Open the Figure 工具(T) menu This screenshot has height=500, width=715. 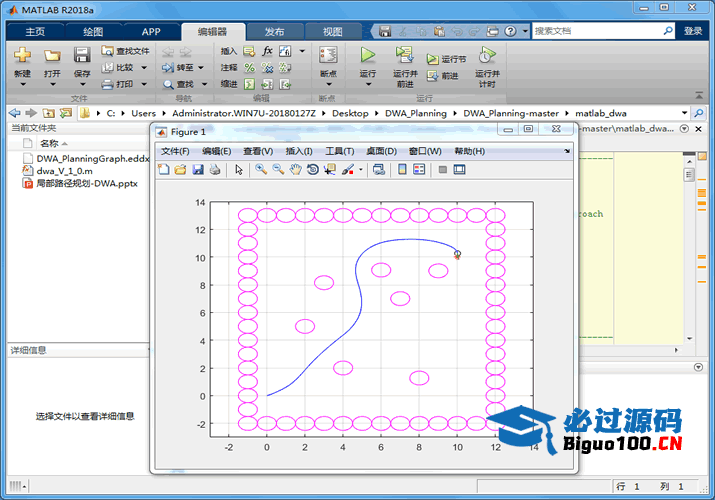click(340, 151)
